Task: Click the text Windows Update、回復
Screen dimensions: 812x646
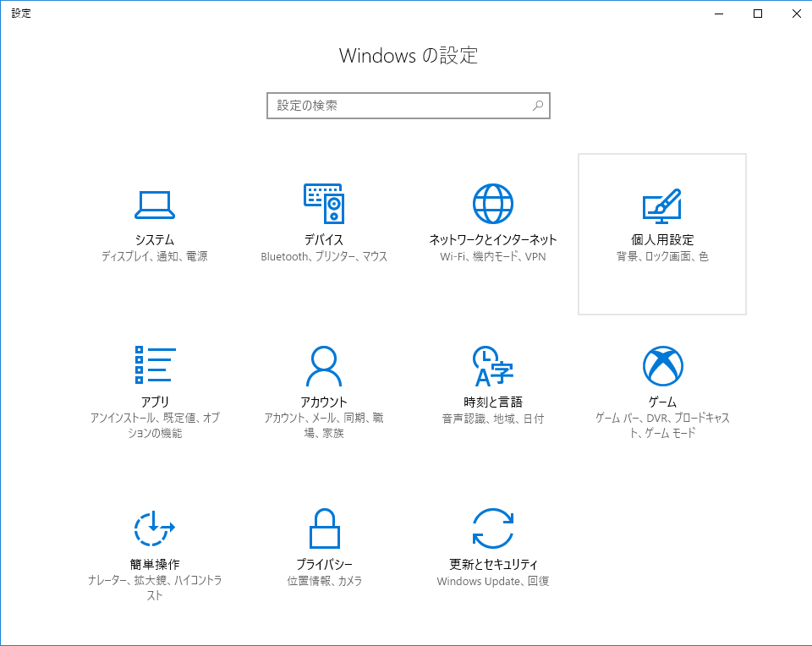Action: tap(493, 581)
